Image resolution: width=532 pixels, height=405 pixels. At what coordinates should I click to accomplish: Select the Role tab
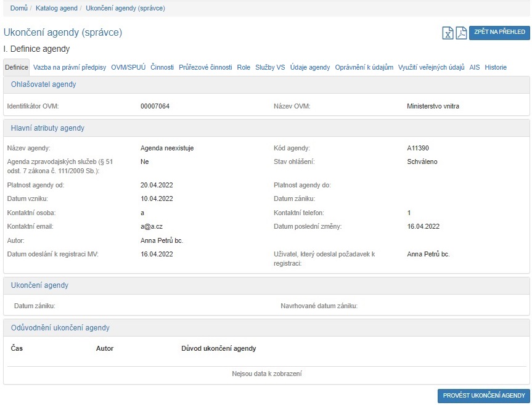click(x=243, y=67)
